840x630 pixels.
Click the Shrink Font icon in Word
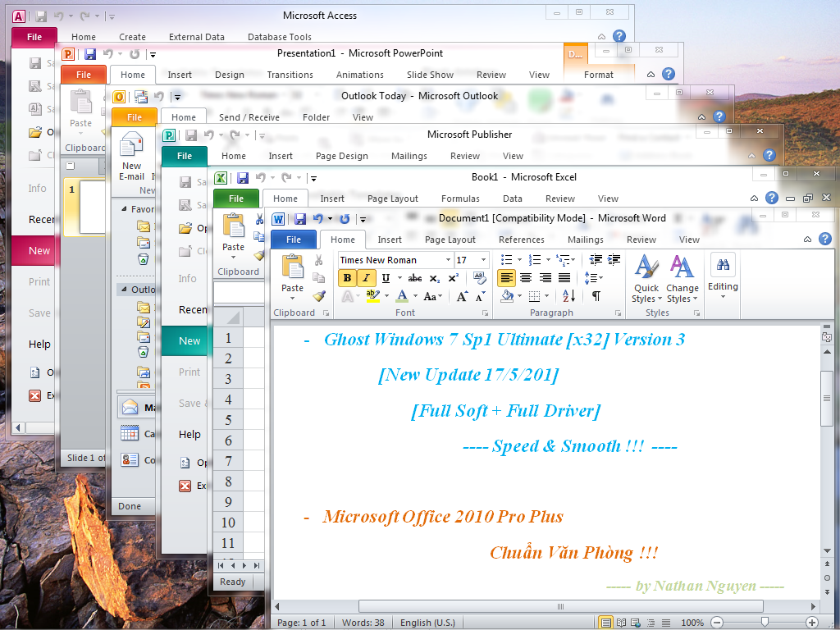[481, 296]
